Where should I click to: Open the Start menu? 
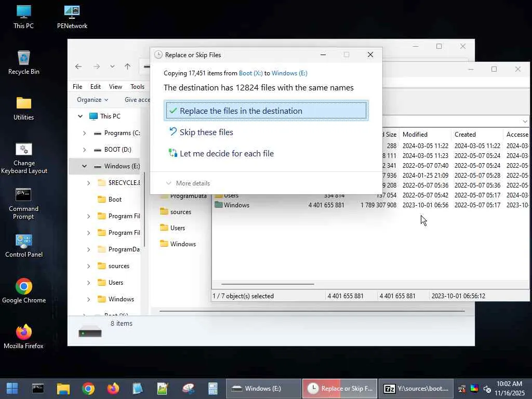12,389
